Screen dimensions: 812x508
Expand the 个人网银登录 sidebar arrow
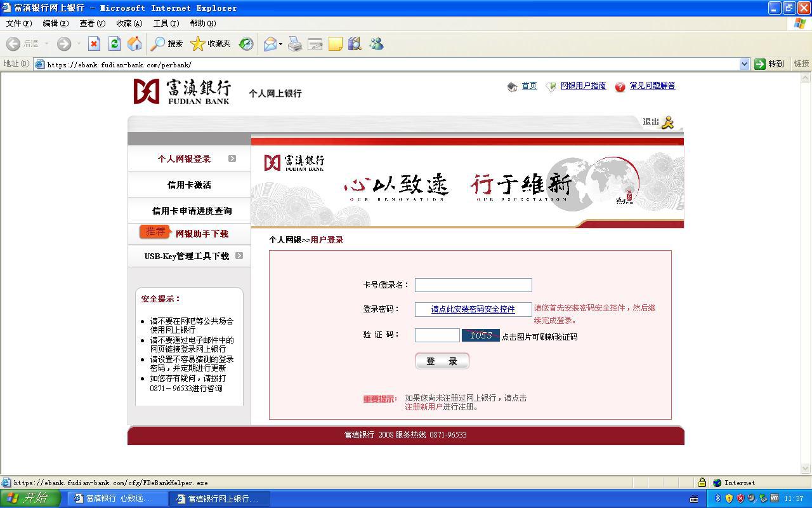[x=232, y=159]
